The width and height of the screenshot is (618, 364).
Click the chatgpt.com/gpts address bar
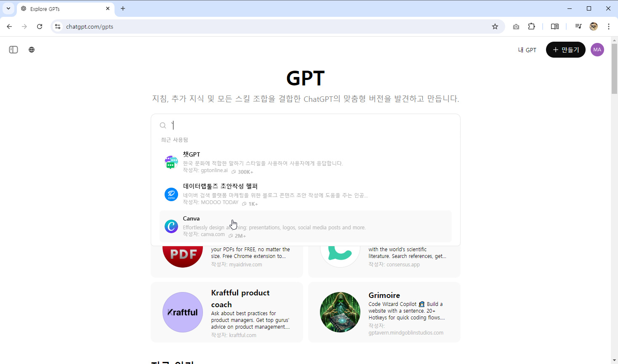tap(278, 27)
